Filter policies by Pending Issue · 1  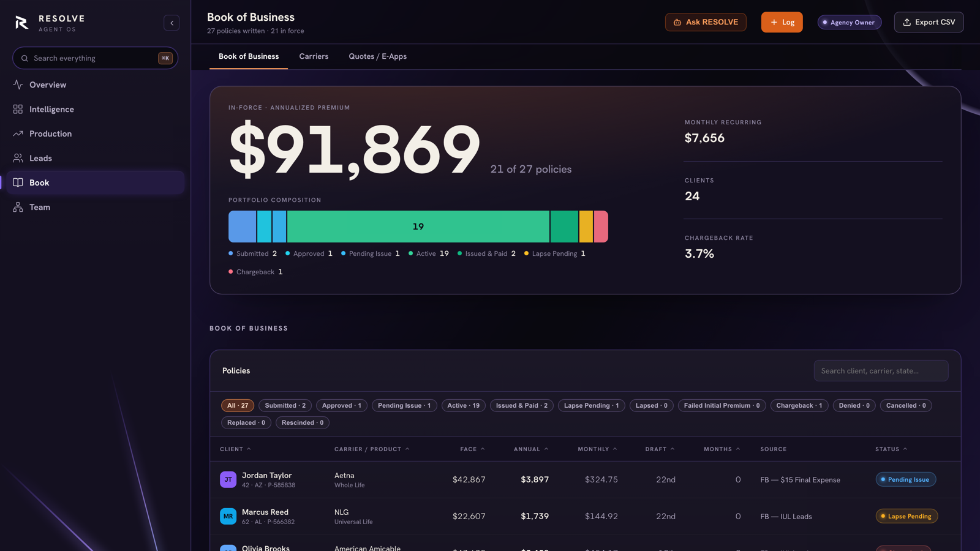click(404, 405)
